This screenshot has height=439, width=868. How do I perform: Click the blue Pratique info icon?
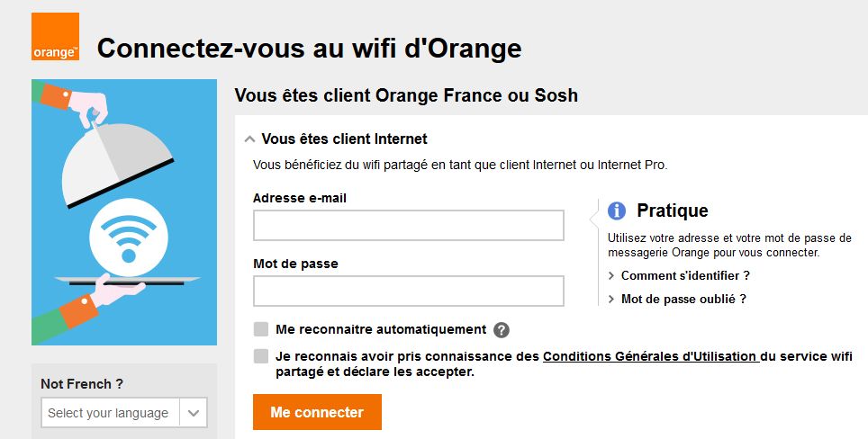click(x=617, y=211)
